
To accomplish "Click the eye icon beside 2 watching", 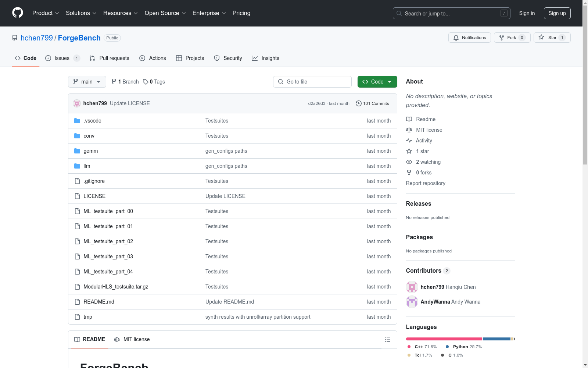I will tap(409, 162).
